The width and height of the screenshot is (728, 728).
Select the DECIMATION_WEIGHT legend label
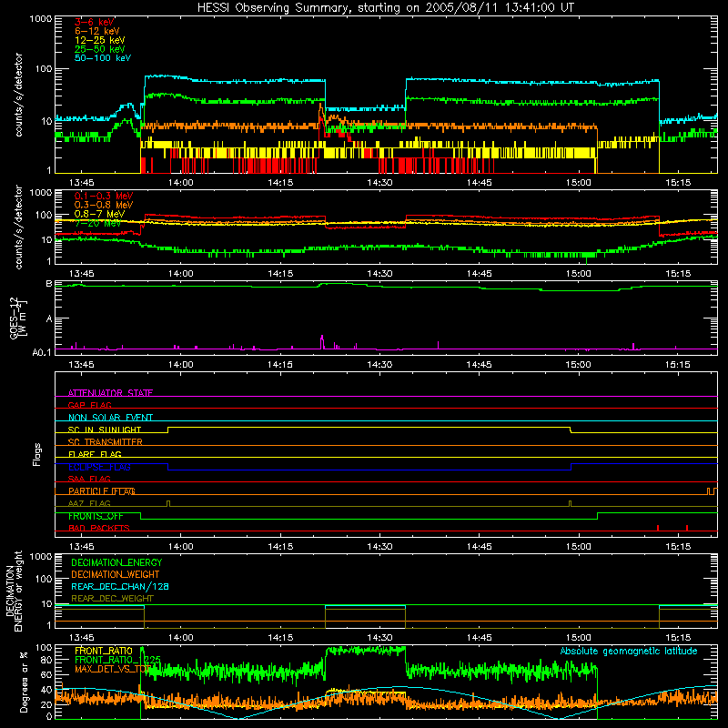[x=116, y=575]
